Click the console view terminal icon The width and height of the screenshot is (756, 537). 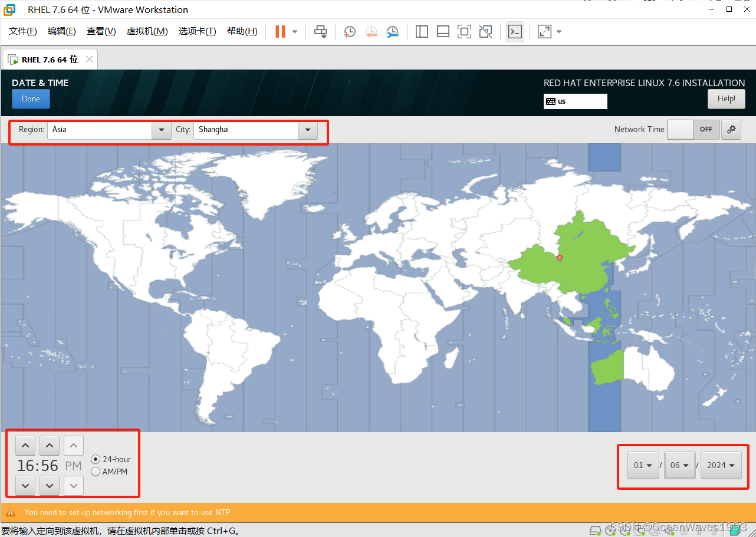click(515, 32)
